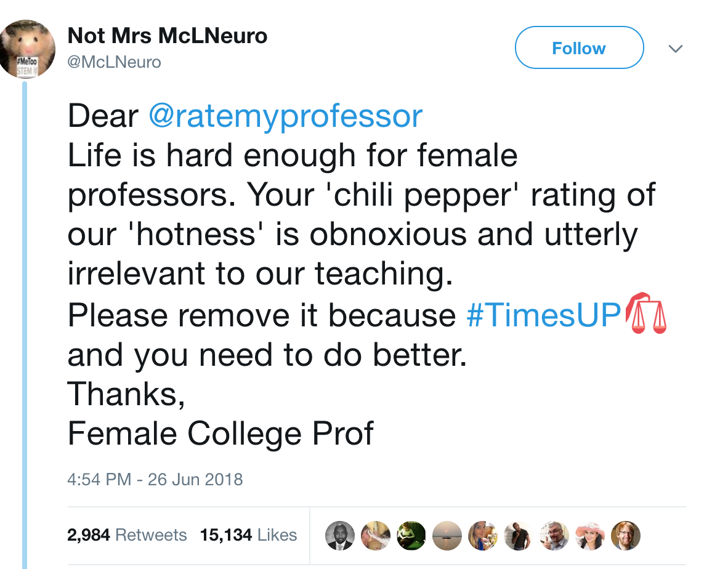728x569 pixels.
Task: Click the black-and-white suited man liker avatar
Action: (x=339, y=536)
